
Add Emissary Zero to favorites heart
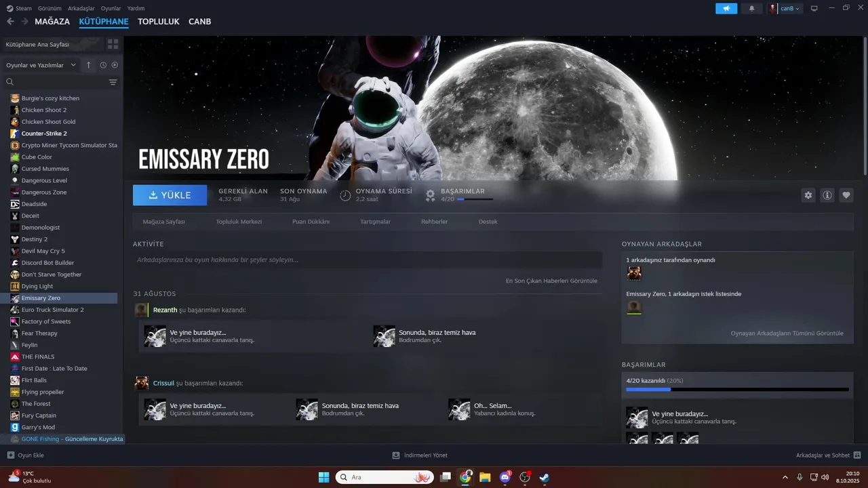(846, 195)
